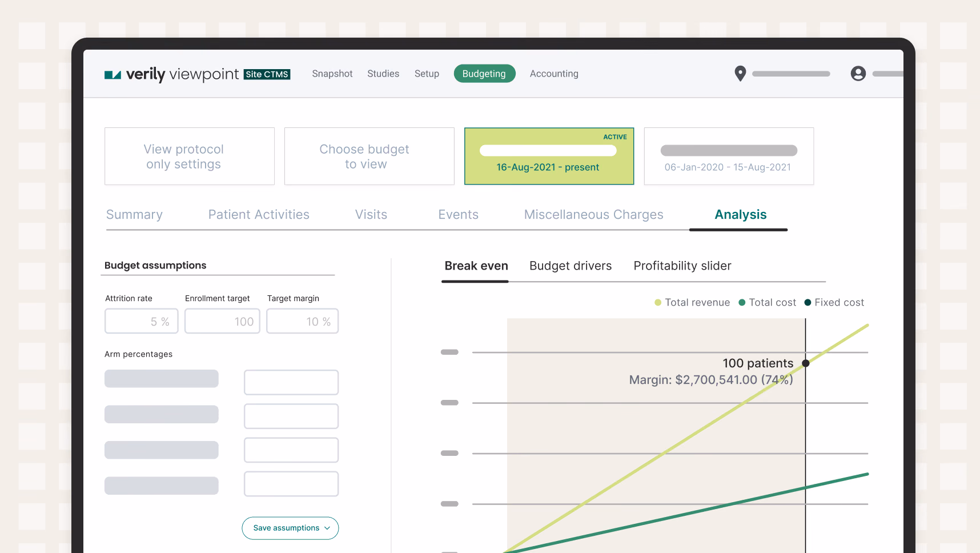Click the Total revenue legend label
Viewport: 980px width, 553px height.
coord(697,303)
